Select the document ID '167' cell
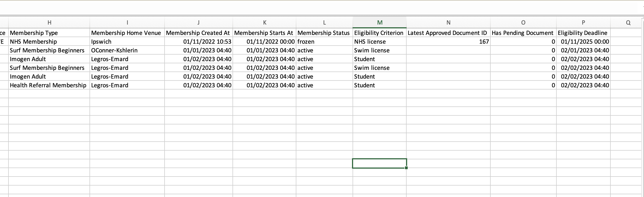This screenshot has width=644, height=197. 448,41
